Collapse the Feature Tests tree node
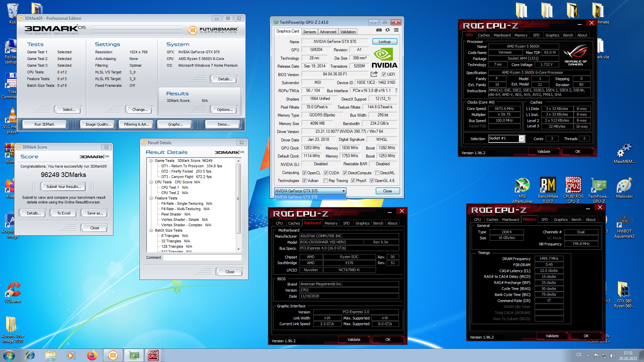Image resolution: width=644 pixels, height=362 pixels. pyautogui.click(x=151, y=198)
